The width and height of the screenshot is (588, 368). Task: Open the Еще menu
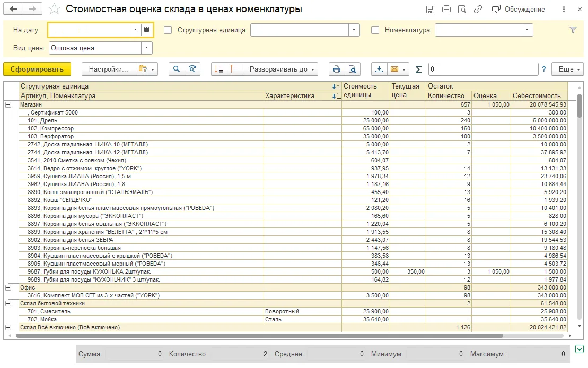pos(569,69)
